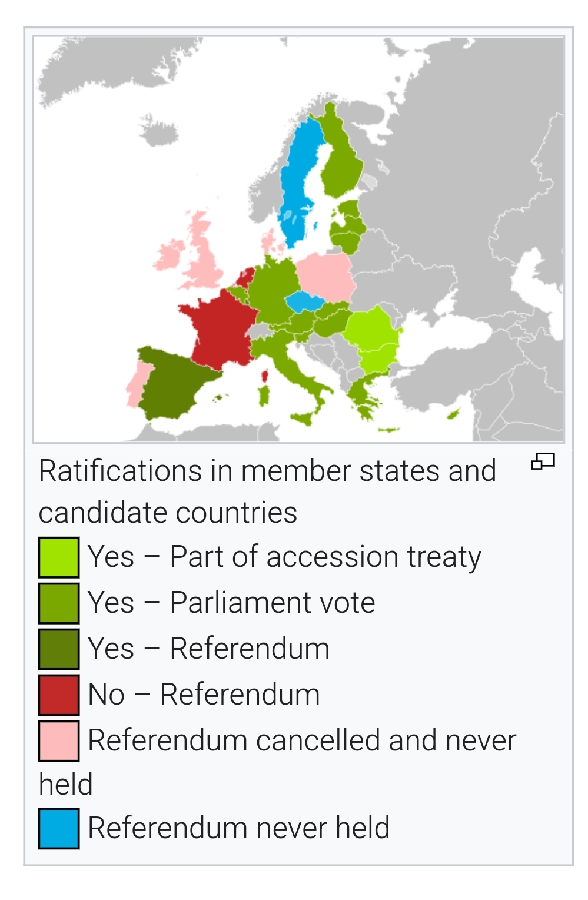Open the Europe ratification map thumbnail

click(298, 239)
